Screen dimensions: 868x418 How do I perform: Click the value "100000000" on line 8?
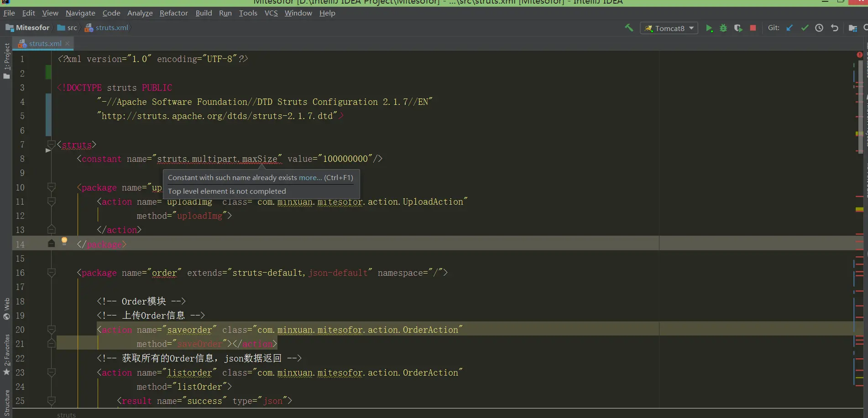pos(345,159)
